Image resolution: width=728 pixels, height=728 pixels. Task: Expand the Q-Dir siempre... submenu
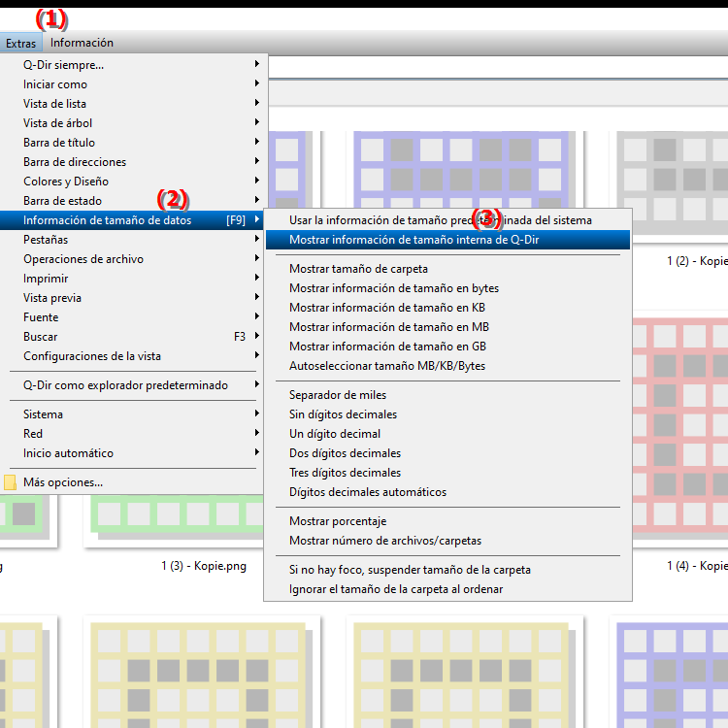(x=133, y=65)
